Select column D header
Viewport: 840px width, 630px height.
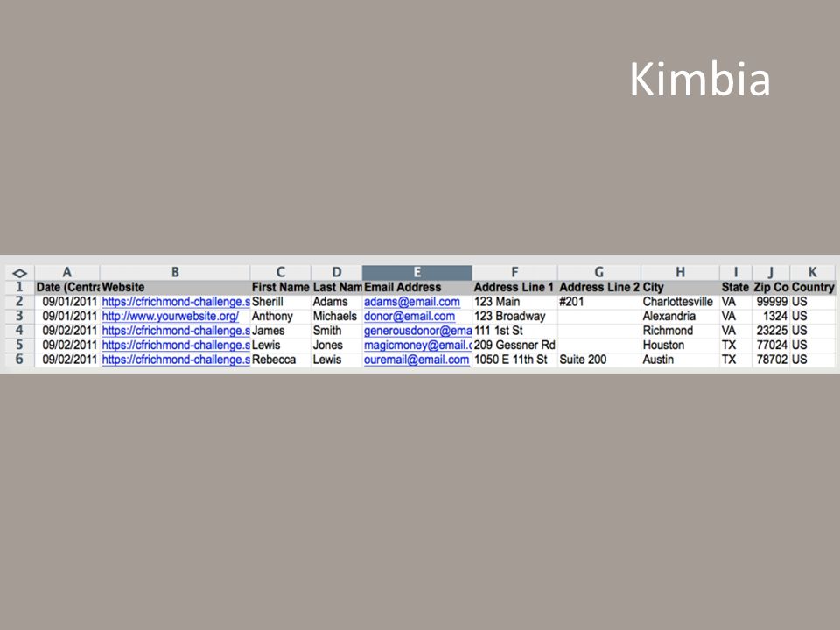[336, 273]
